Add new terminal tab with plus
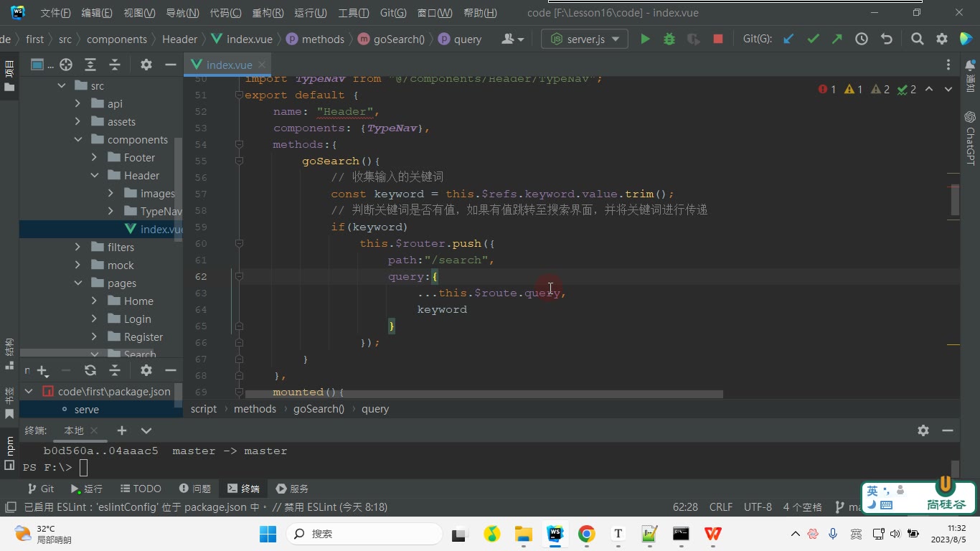The height and width of the screenshot is (551, 980). tap(122, 430)
